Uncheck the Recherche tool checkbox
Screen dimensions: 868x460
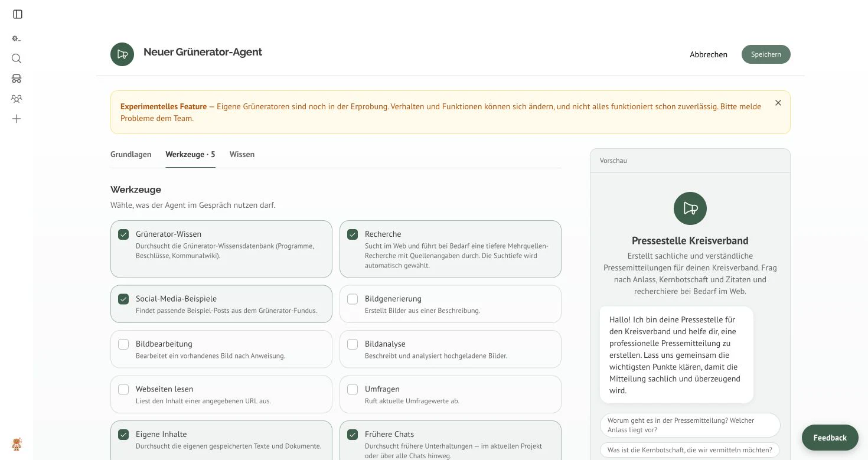(353, 234)
